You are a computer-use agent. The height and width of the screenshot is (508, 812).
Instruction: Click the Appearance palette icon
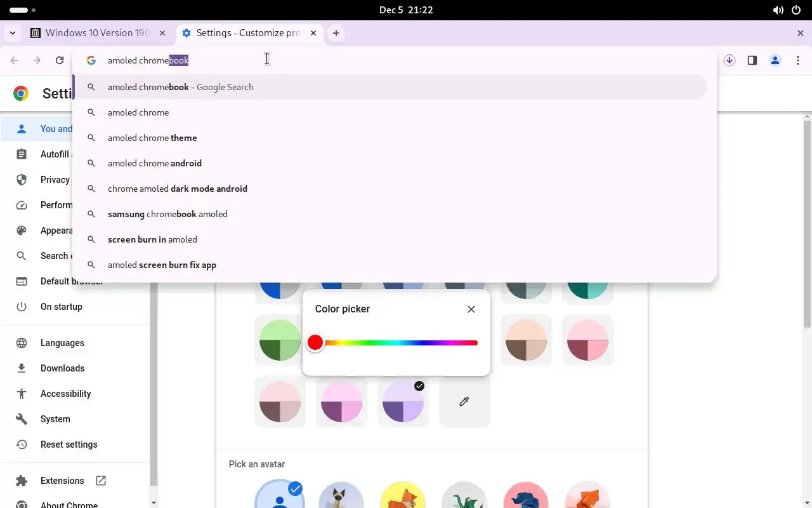pyautogui.click(x=22, y=231)
